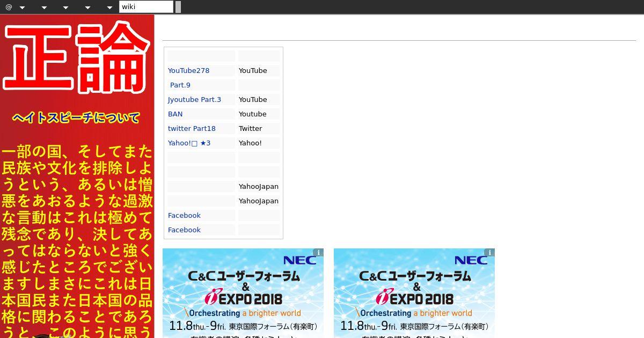Screen dimensions: 644x338
Task: Click the lower YahooJapan cell
Action: (259, 201)
